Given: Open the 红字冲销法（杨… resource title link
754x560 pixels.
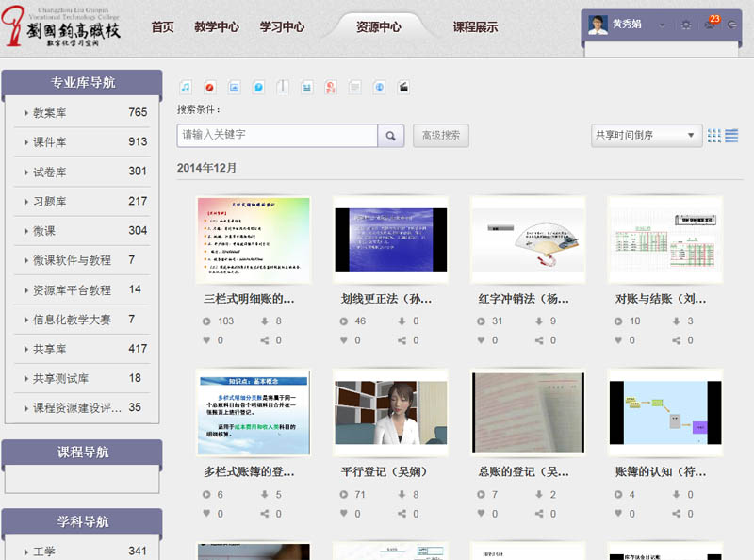Looking at the screenshot, I should [x=523, y=299].
